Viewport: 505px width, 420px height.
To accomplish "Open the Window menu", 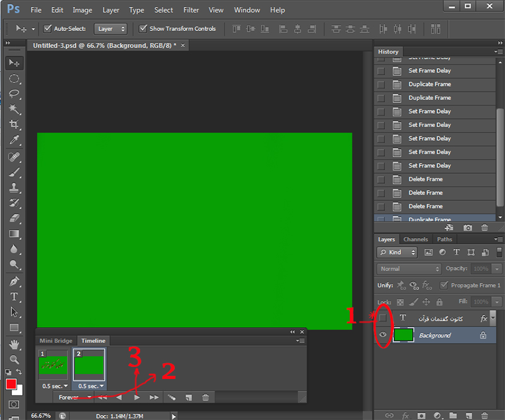I will [x=247, y=10].
